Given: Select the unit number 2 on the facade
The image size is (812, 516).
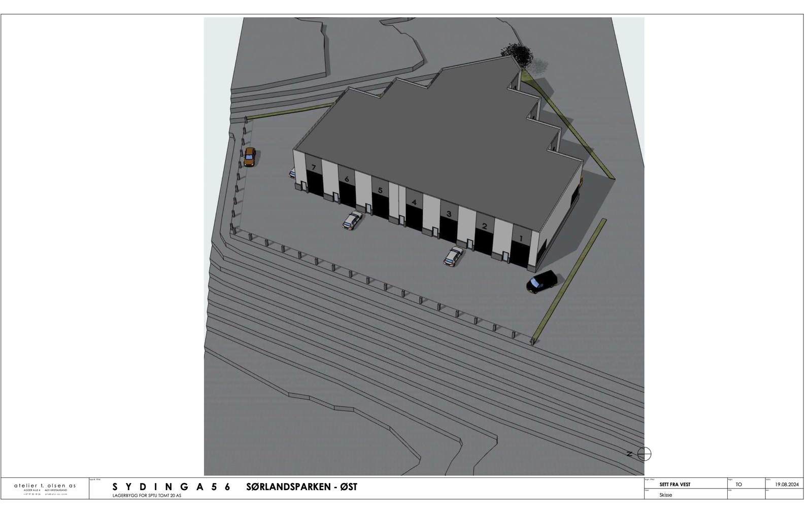Looking at the screenshot, I should (x=484, y=226).
